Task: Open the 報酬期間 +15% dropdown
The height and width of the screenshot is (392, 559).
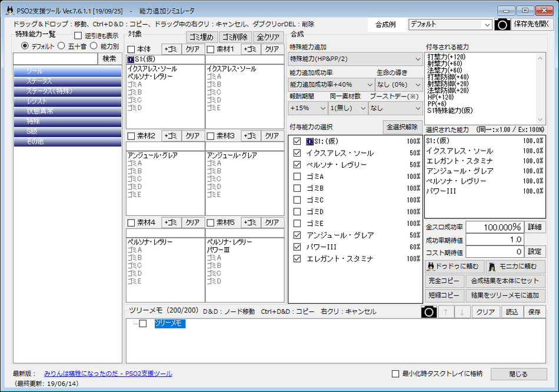Action: point(308,108)
